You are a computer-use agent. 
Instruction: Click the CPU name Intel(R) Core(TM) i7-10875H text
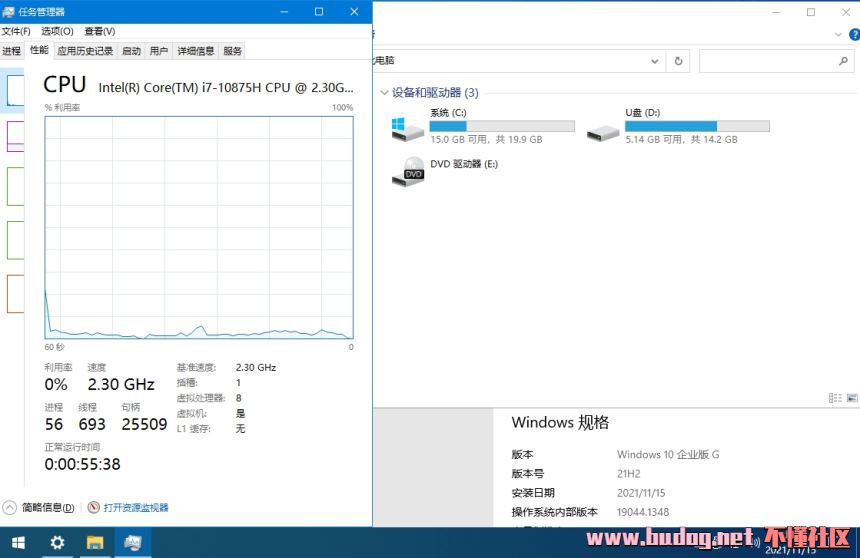[226, 88]
